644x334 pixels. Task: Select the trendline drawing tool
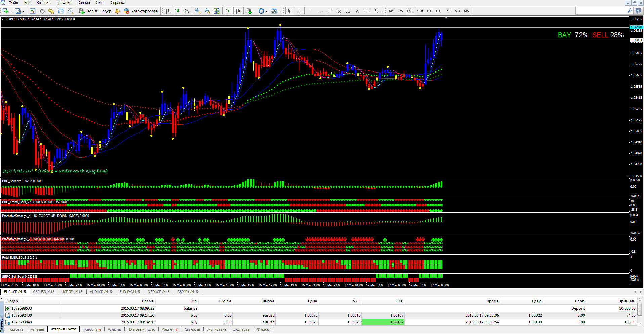[329, 11]
